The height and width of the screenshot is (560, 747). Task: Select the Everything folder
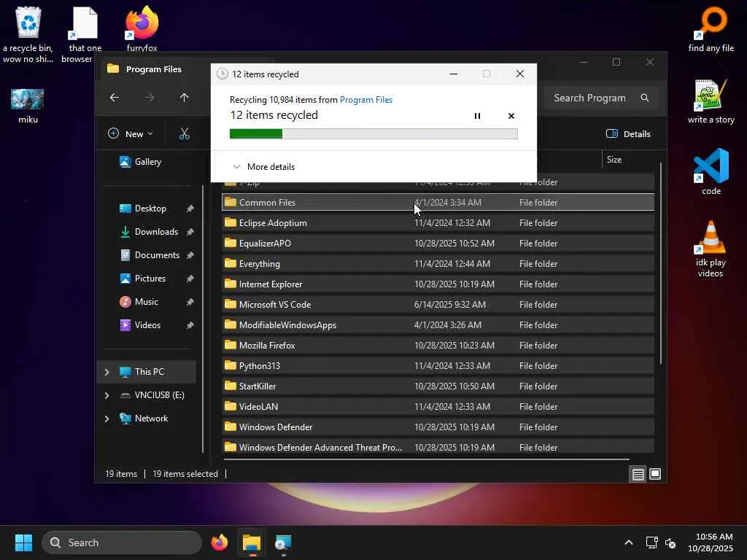click(x=438, y=264)
